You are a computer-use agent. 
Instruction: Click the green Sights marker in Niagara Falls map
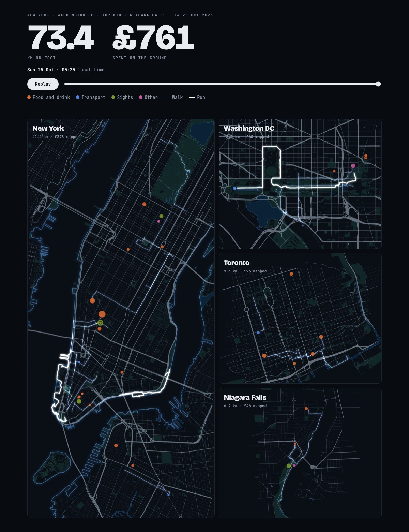(x=289, y=466)
